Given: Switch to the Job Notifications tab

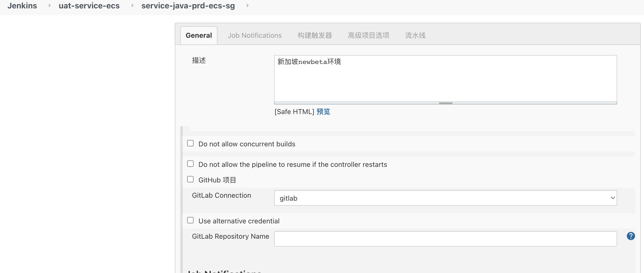Looking at the screenshot, I should tap(254, 36).
